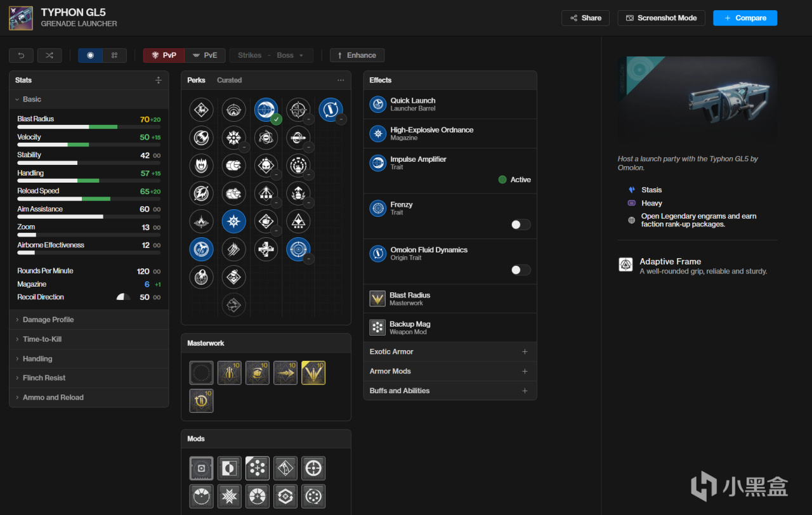Switch to the Perks tab

point(196,81)
